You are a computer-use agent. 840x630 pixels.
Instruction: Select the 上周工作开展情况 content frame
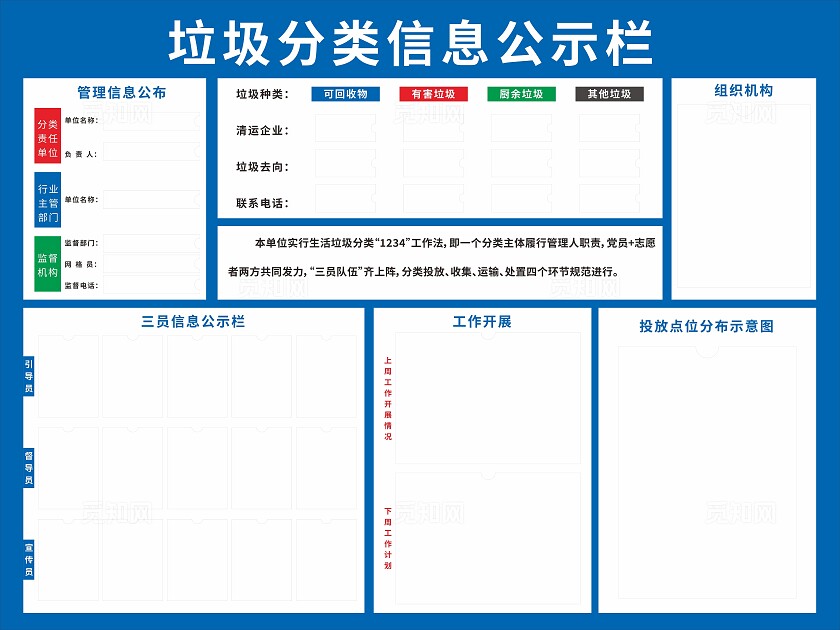487,398
